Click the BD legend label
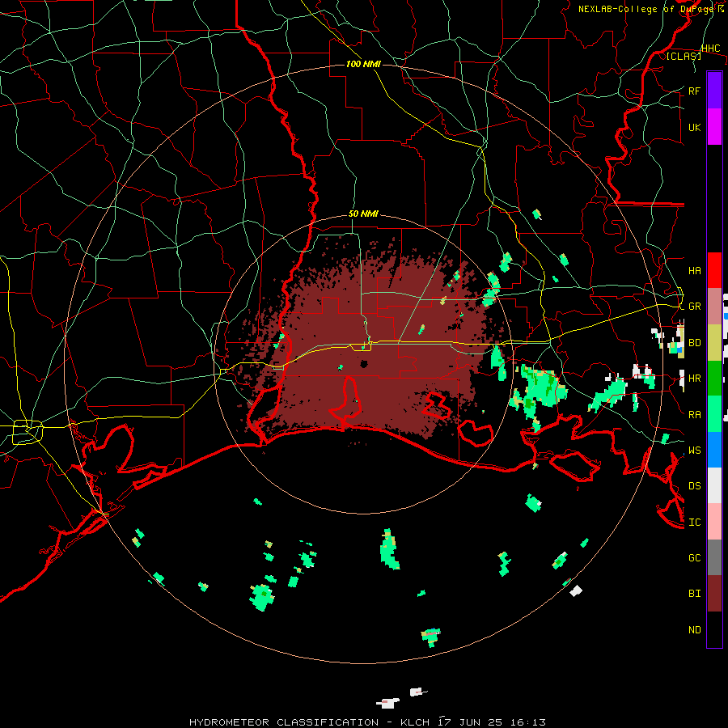Viewport: 728px width, 728px height. click(694, 343)
